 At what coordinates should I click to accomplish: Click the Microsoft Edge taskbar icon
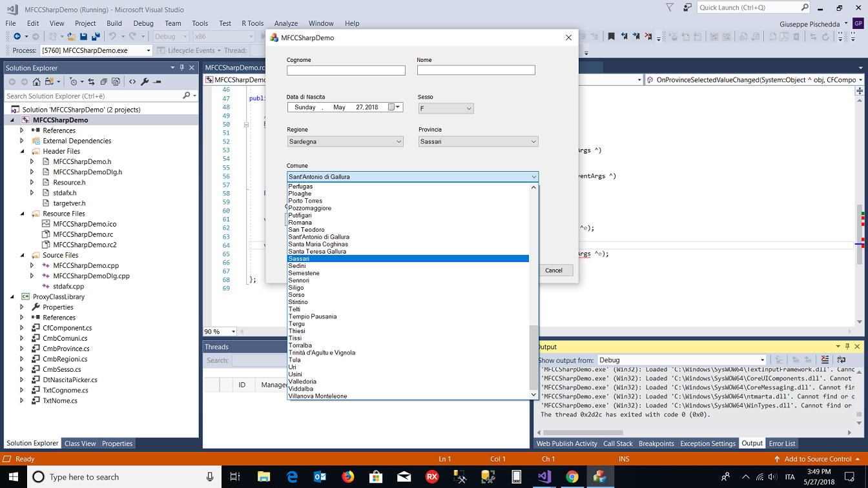coord(292,477)
